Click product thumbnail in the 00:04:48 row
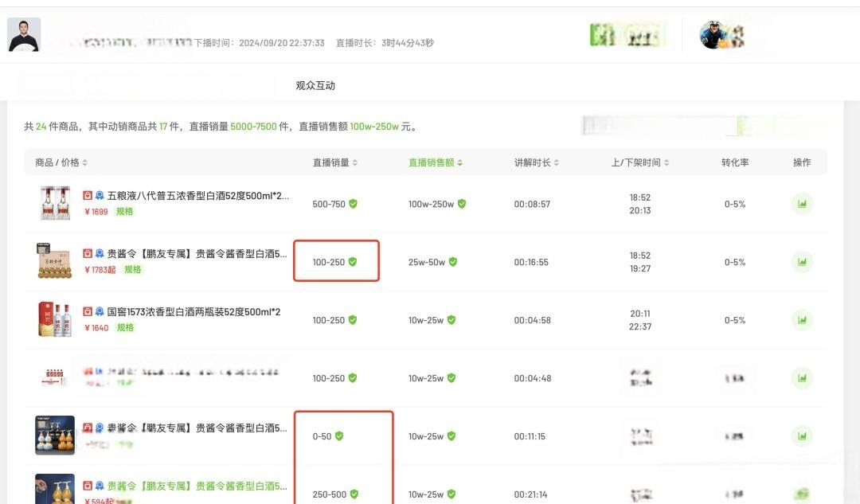Viewport: 860px width, 504px height. [x=54, y=377]
